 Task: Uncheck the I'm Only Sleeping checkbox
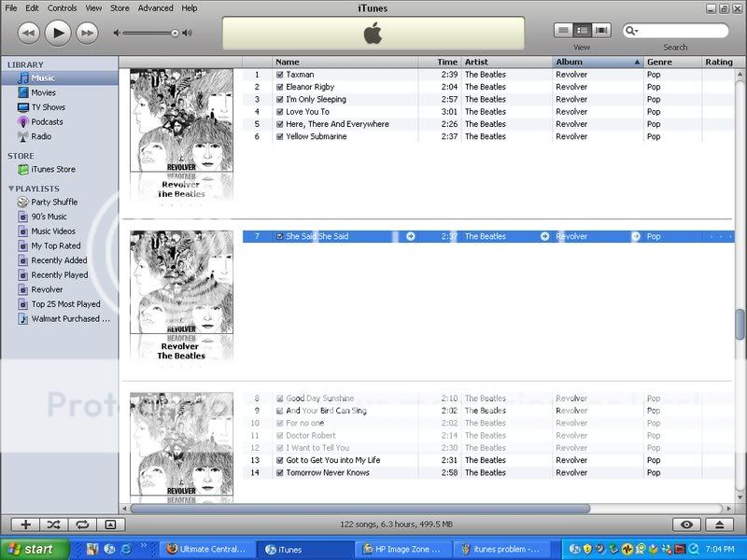point(279,100)
